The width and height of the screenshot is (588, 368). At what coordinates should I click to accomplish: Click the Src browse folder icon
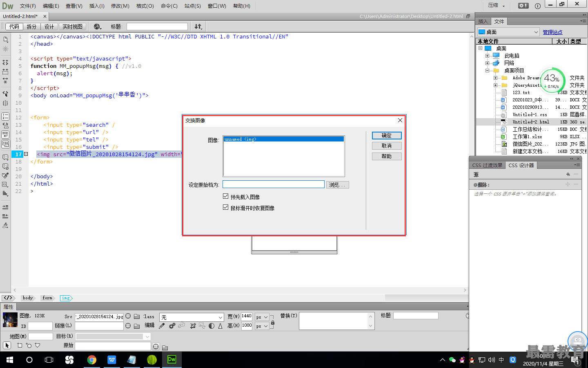coord(137,316)
